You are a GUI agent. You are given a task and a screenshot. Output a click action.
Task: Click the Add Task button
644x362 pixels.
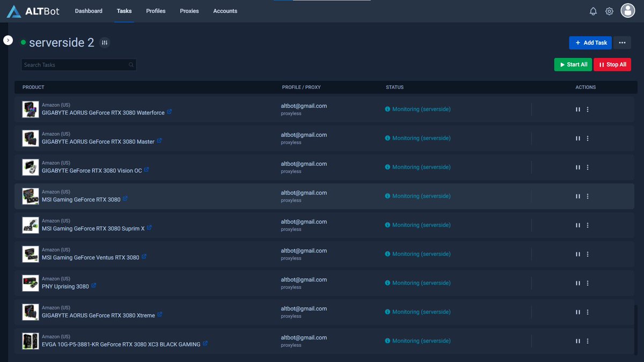pos(590,42)
